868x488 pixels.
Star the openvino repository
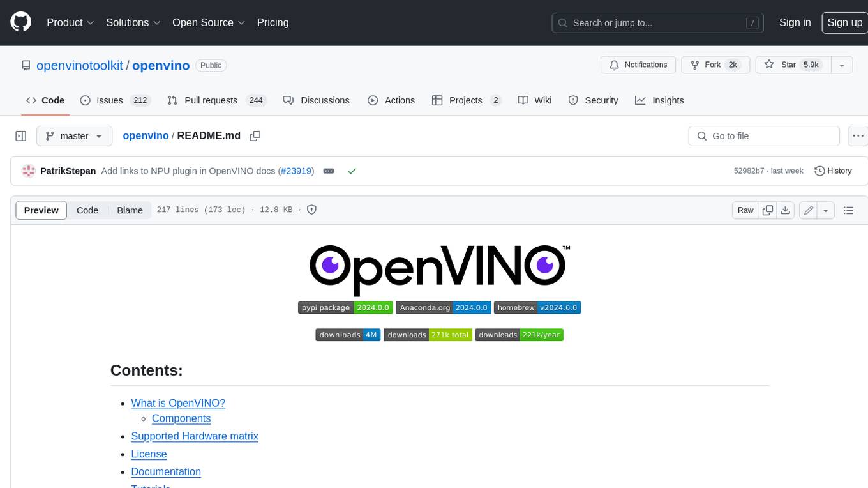(x=793, y=65)
